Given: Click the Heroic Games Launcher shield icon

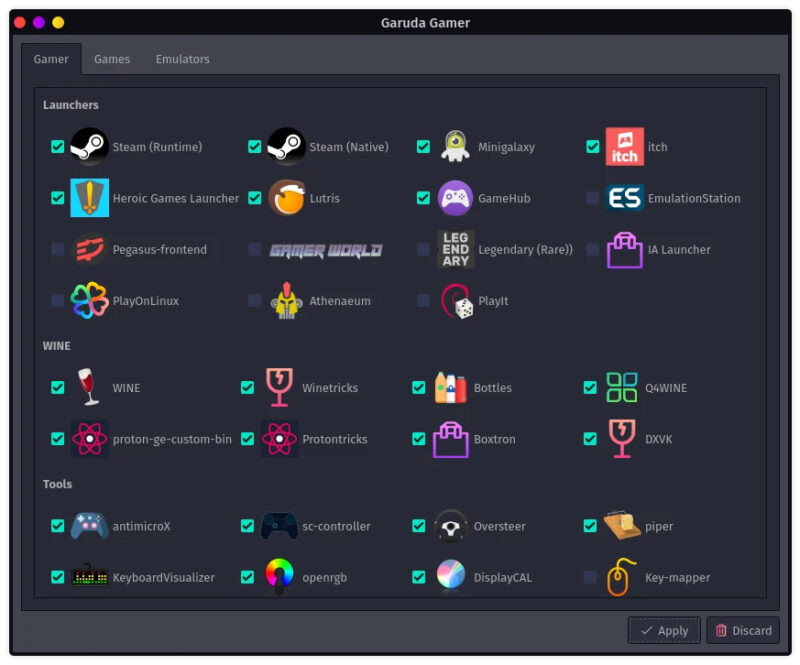Looking at the screenshot, I should coord(88,198).
